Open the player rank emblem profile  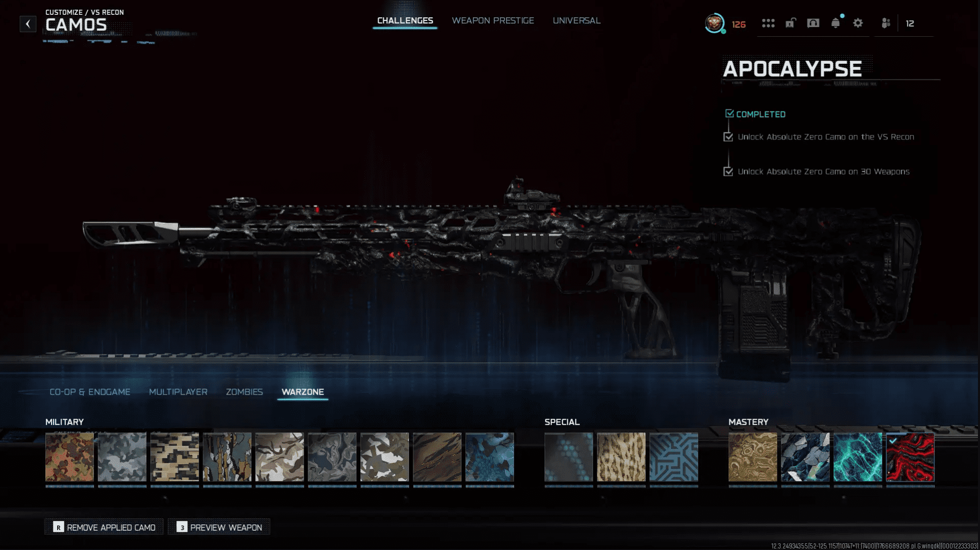pos(715,23)
